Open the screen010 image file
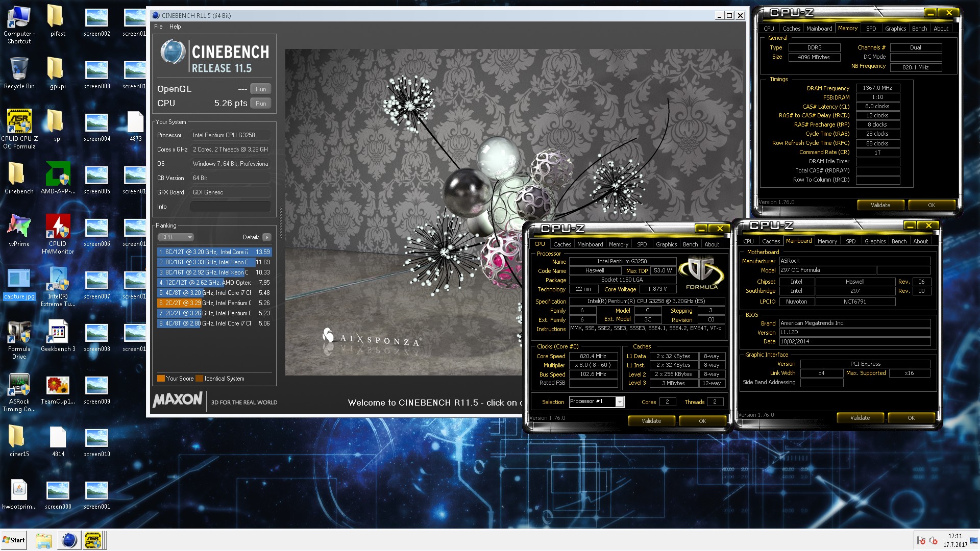 pyautogui.click(x=97, y=441)
